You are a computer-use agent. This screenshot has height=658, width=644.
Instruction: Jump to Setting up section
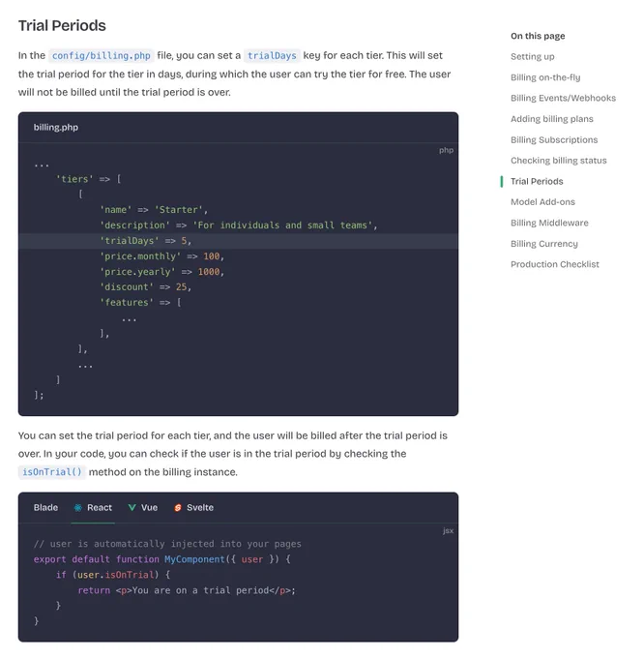coord(533,57)
